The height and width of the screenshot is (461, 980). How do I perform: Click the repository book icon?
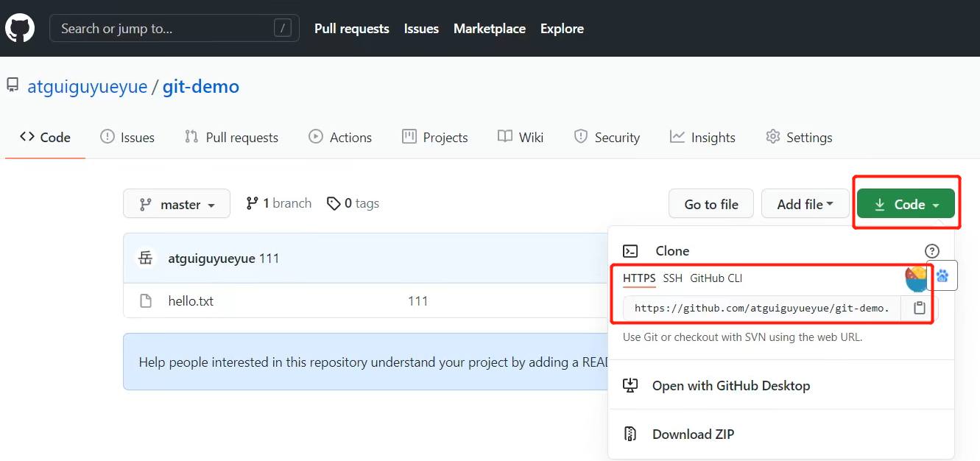point(13,86)
